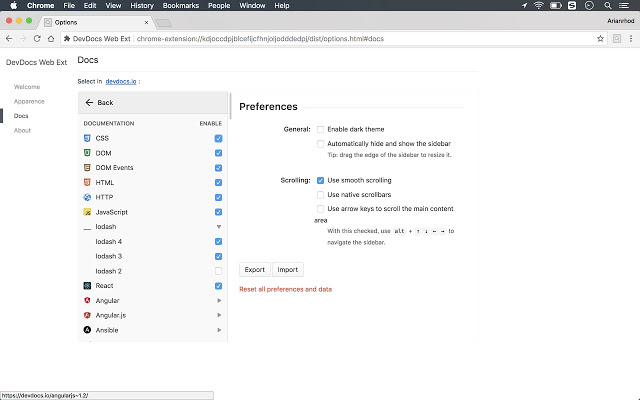Click the HTTP globe icon
The width and height of the screenshot is (640, 400).
pos(87,197)
